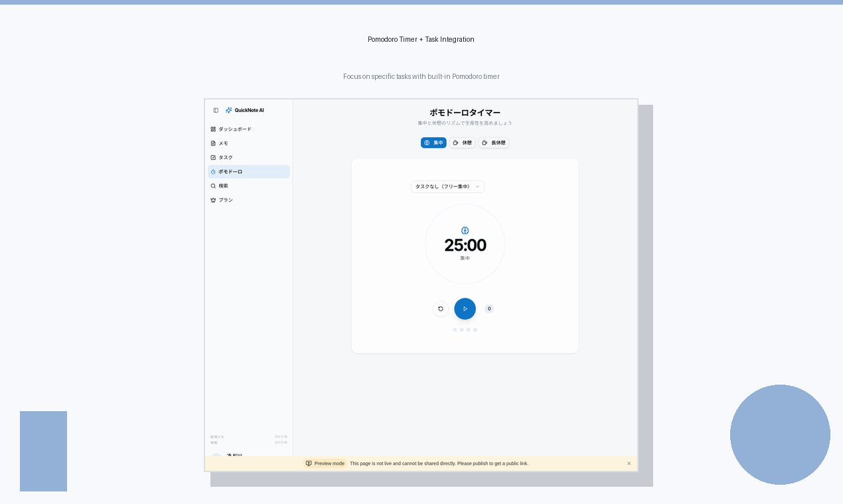Click the プラン crown icon
Screen dimensions: 843x504
tap(213, 200)
